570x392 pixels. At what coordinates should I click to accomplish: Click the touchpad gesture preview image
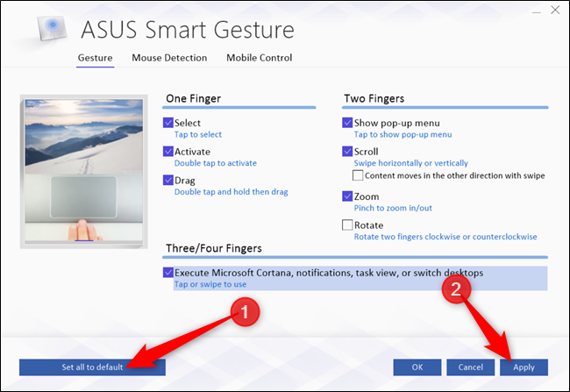pyautogui.click(x=84, y=172)
